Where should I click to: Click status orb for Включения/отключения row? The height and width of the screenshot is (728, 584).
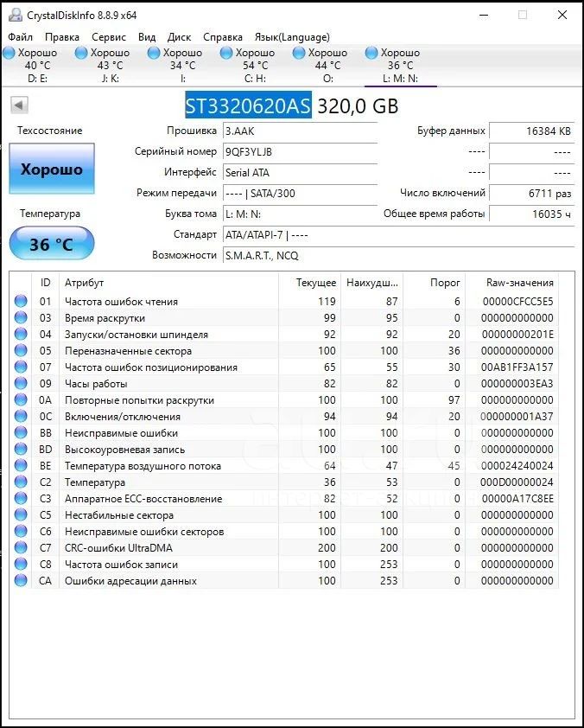coord(21,417)
